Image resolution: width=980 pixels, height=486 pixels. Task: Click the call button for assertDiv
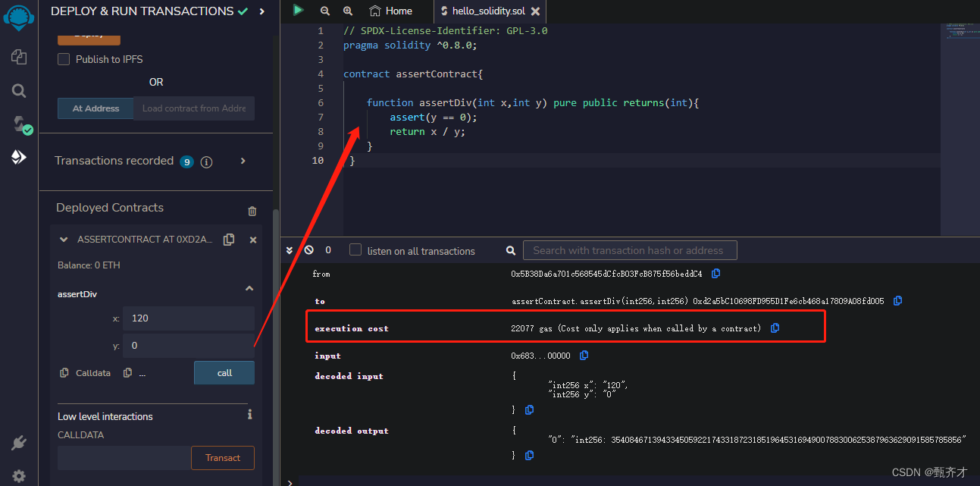coord(224,372)
